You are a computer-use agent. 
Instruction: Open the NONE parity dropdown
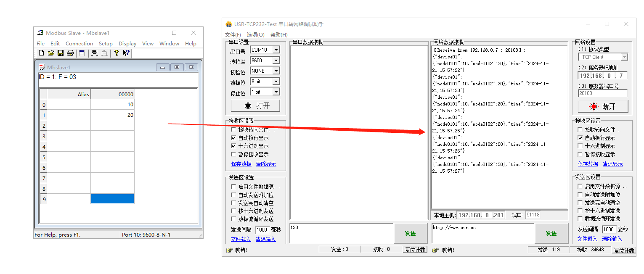(276, 71)
